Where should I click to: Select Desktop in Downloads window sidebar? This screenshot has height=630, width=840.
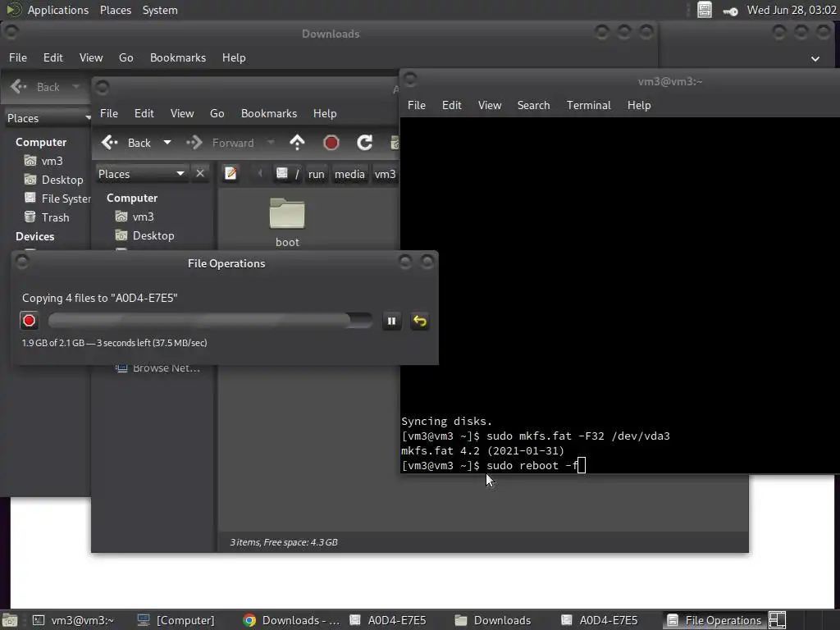tap(53, 180)
